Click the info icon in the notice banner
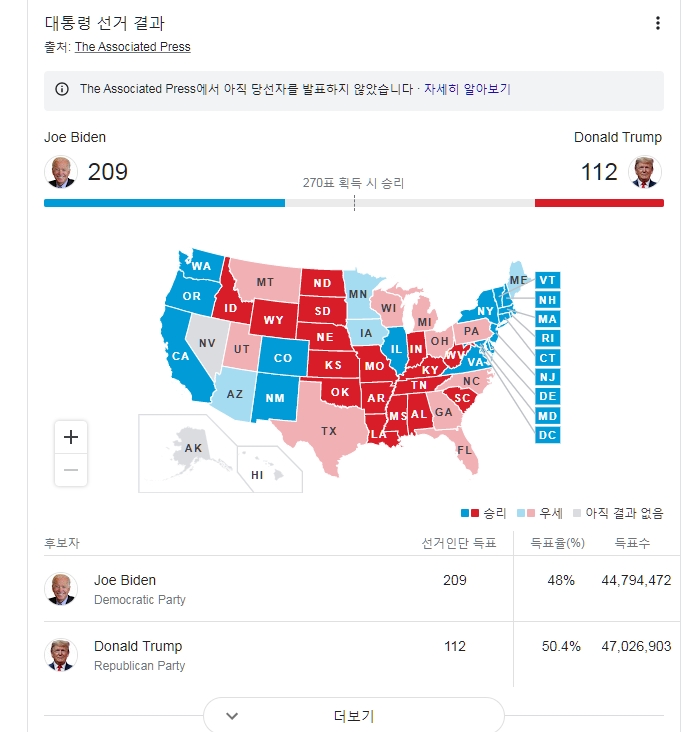This screenshot has width=694, height=732. (62, 89)
